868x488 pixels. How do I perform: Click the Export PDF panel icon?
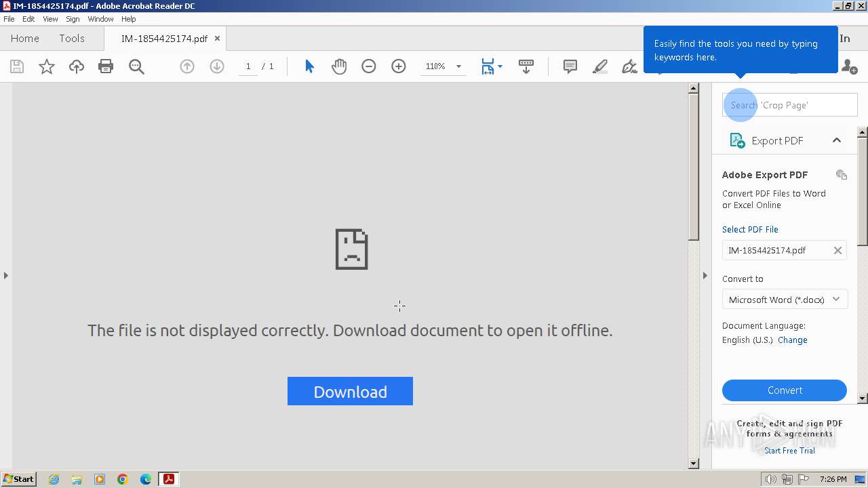pyautogui.click(x=737, y=140)
